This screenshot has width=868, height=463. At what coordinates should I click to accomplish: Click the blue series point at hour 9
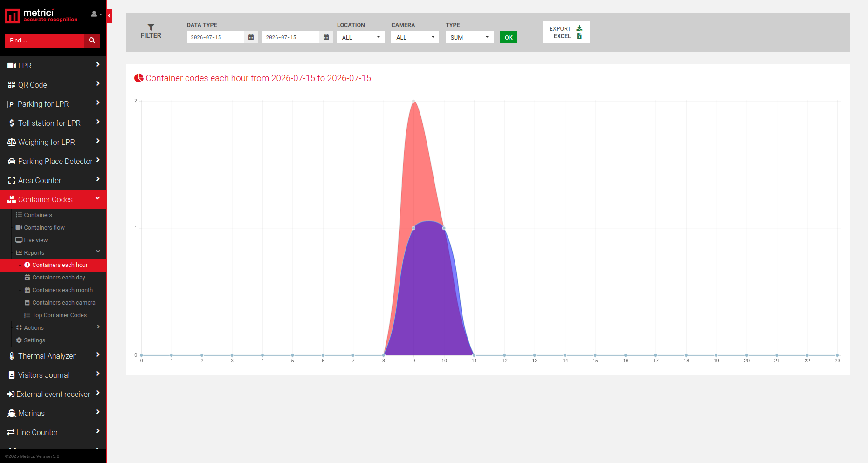(413, 228)
